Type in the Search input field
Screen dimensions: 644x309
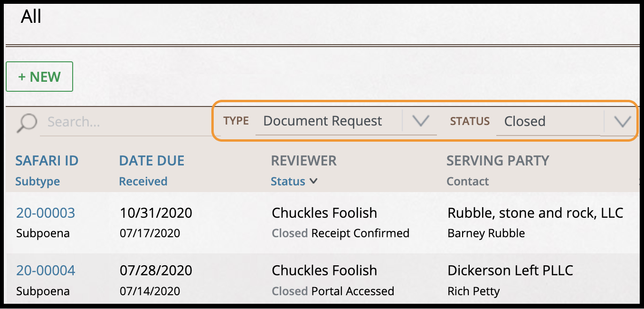click(126, 122)
